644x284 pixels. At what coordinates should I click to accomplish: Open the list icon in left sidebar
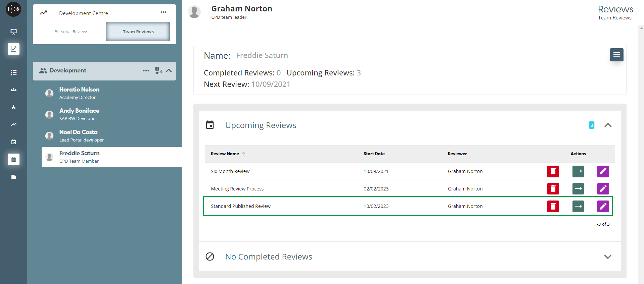point(13,72)
